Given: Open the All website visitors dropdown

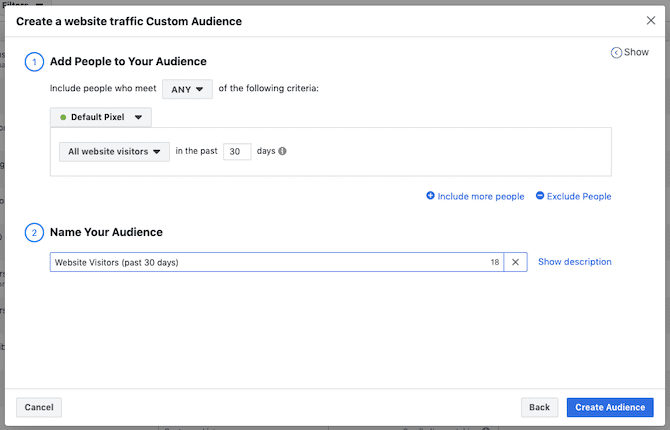Looking at the screenshot, I should 113,152.
